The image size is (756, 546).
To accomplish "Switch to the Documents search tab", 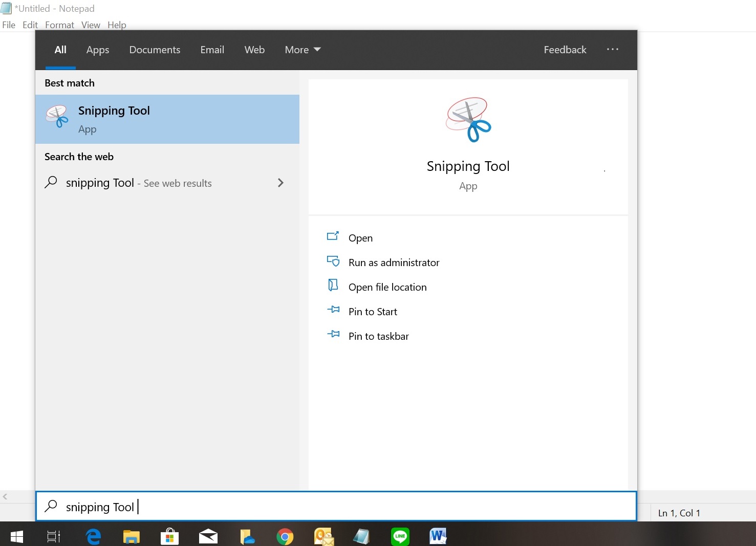I will 155,50.
